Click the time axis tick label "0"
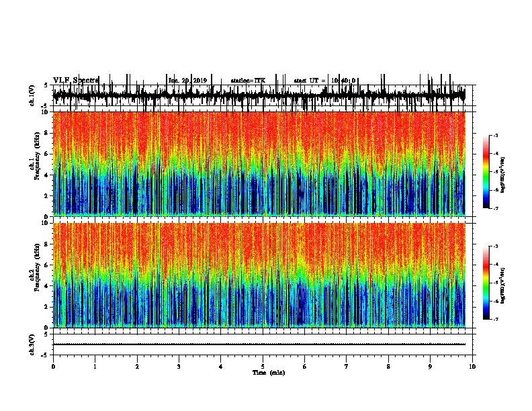This screenshot has width=532, height=411. (53, 367)
